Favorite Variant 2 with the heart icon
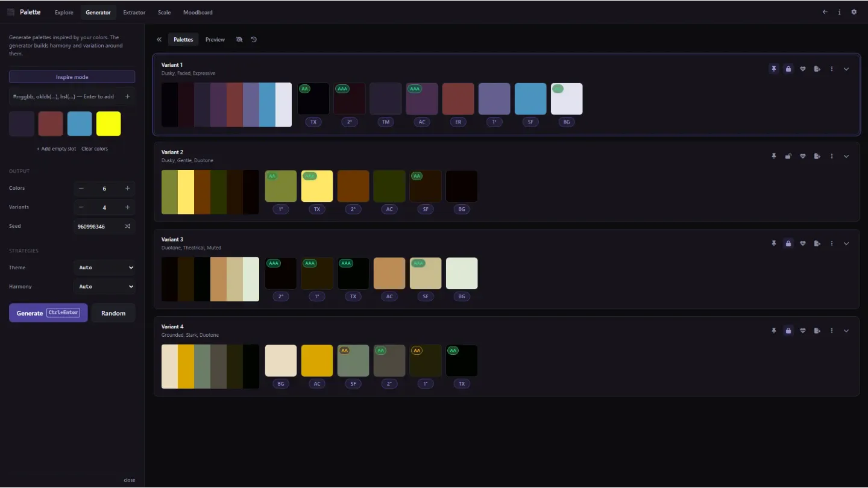The image size is (868, 488). [802, 156]
